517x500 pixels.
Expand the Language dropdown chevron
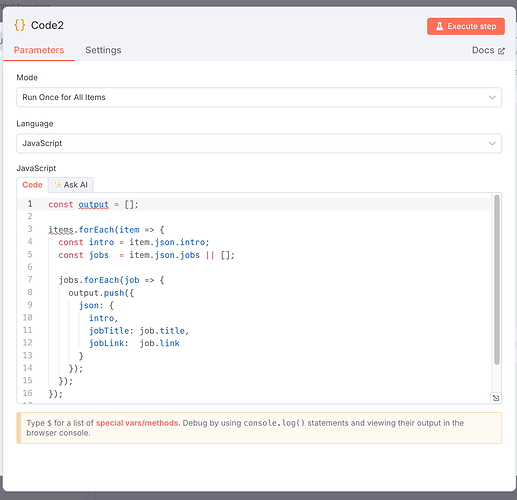point(492,143)
